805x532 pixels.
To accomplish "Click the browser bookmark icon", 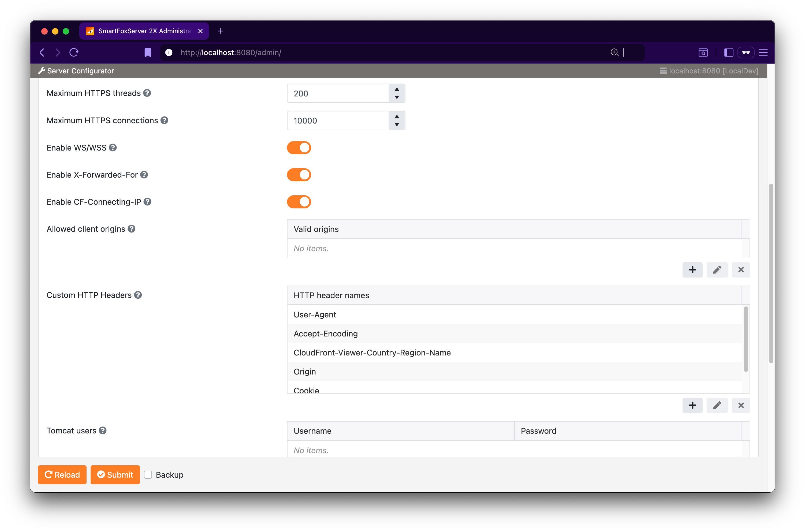I will (148, 52).
